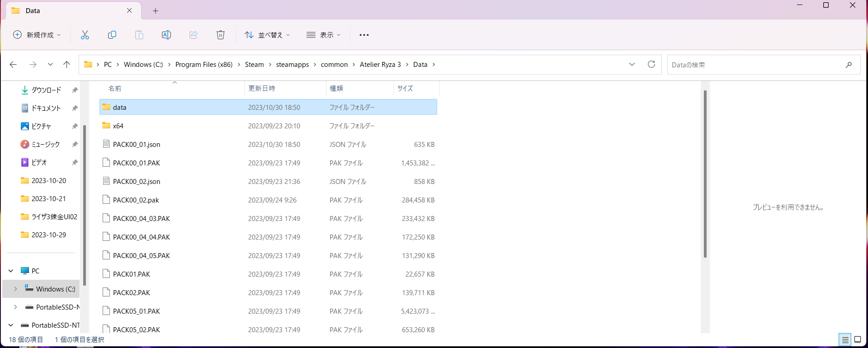
Task: Click the Copy icon in toolbar
Action: coord(112,35)
